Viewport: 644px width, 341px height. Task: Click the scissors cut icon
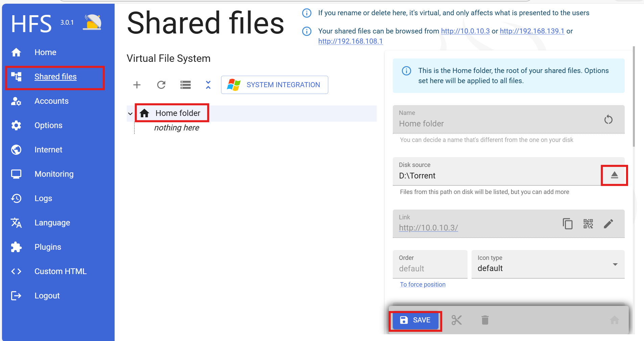[456, 320]
